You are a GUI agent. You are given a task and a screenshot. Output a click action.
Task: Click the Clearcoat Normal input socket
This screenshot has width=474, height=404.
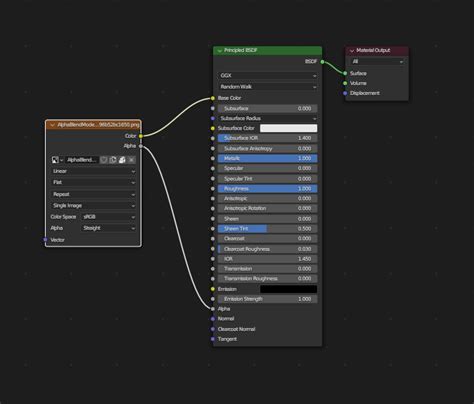(x=213, y=329)
